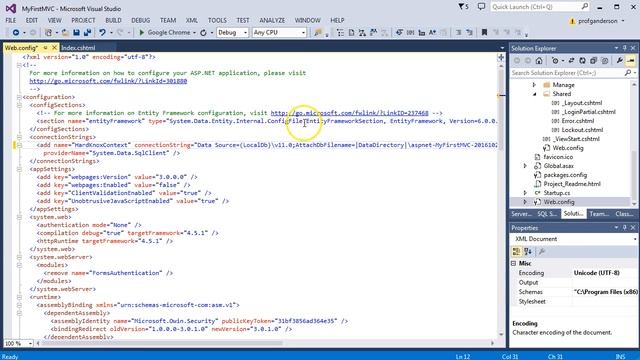Click the Refresh browser icon

(203, 32)
